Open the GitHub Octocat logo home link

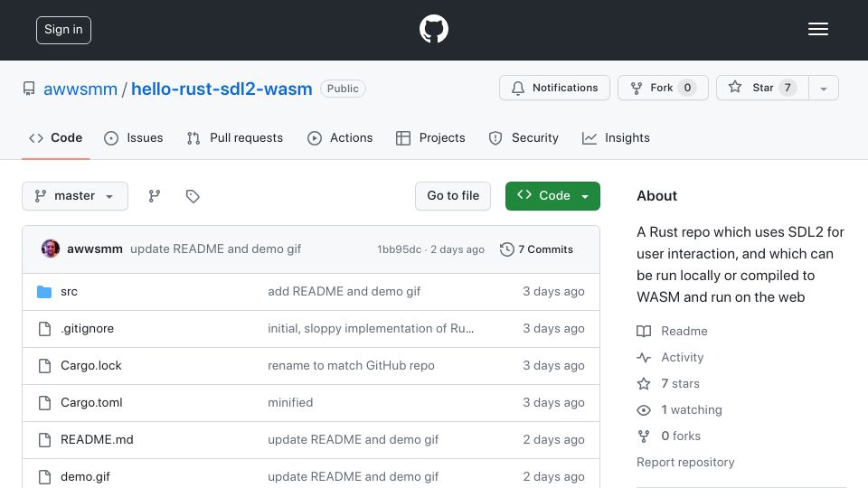pyautogui.click(x=433, y=29)
